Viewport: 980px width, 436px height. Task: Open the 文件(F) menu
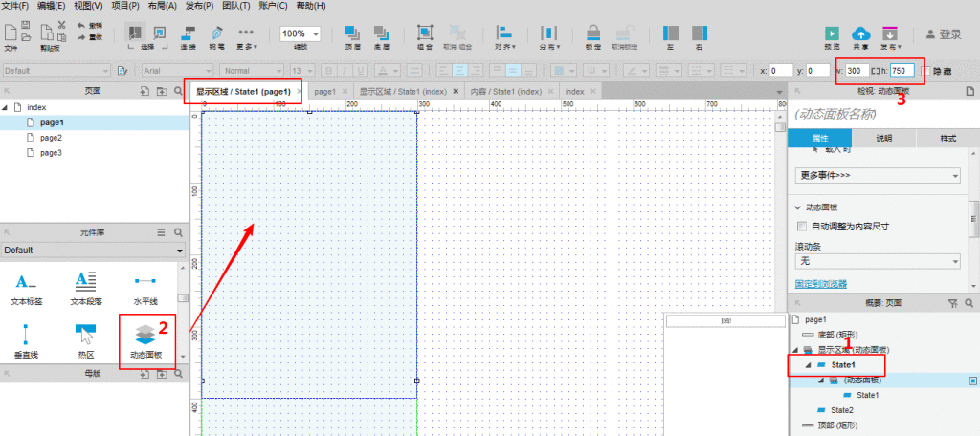pyautogui.click(x=15, y=6)
